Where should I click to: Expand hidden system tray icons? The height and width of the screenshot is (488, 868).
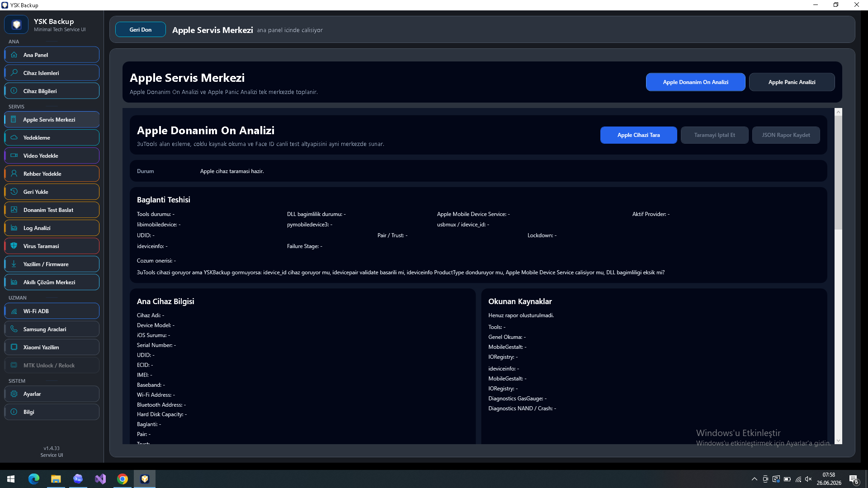coord(754,479)
